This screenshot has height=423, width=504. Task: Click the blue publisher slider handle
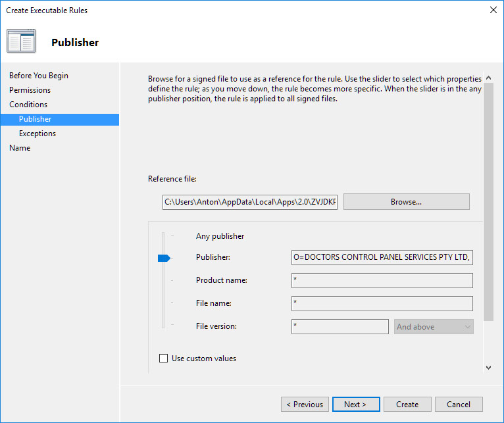pos(164,258)
